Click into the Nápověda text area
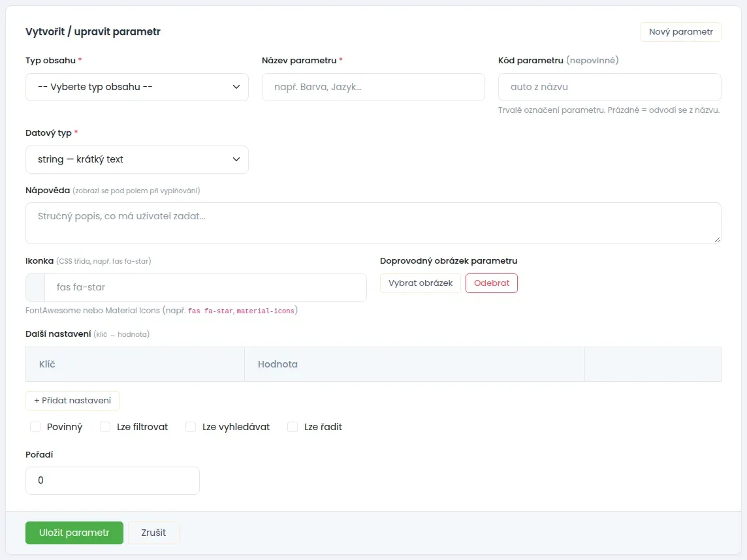This screenshot has width=747, height=560. tap(373, 223)
